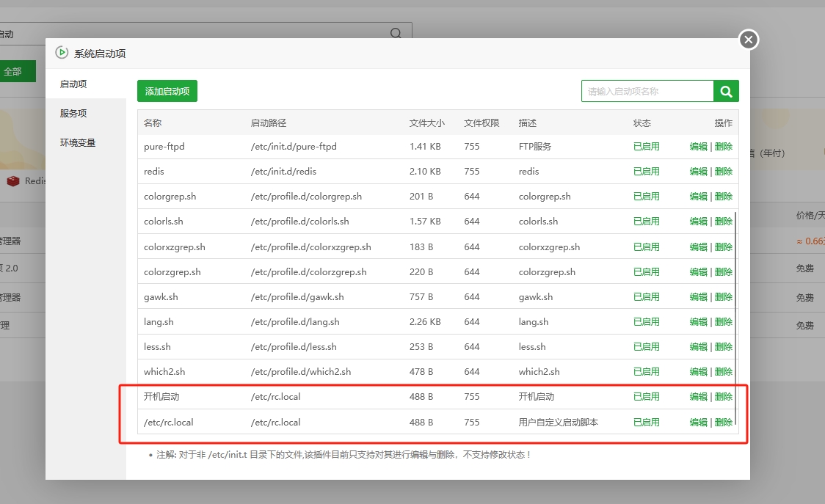Delete the redis startup item

pyautogui.click(x=724, y=172)
